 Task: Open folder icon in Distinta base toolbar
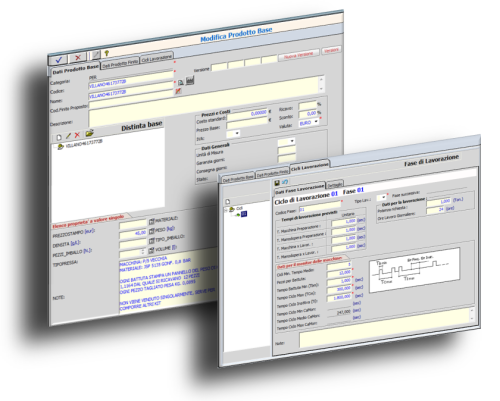[x=89, y=133]
